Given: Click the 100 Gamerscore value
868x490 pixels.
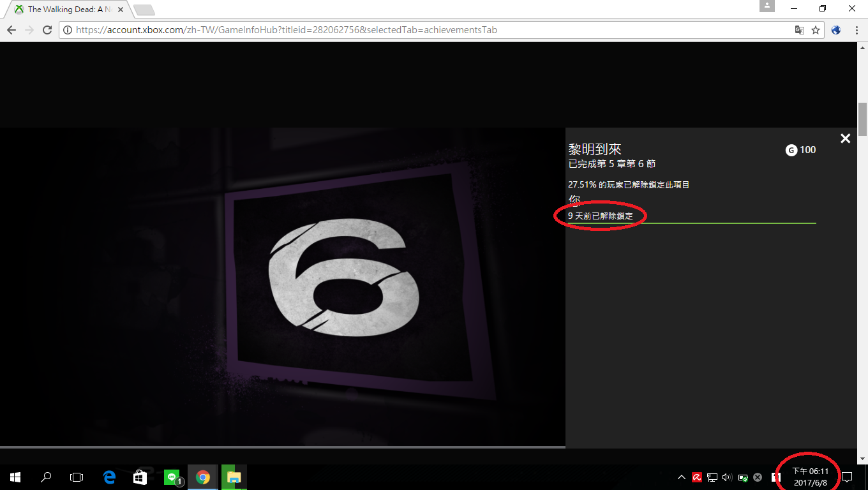Looking at the screenshot, I should coord(808,150).
